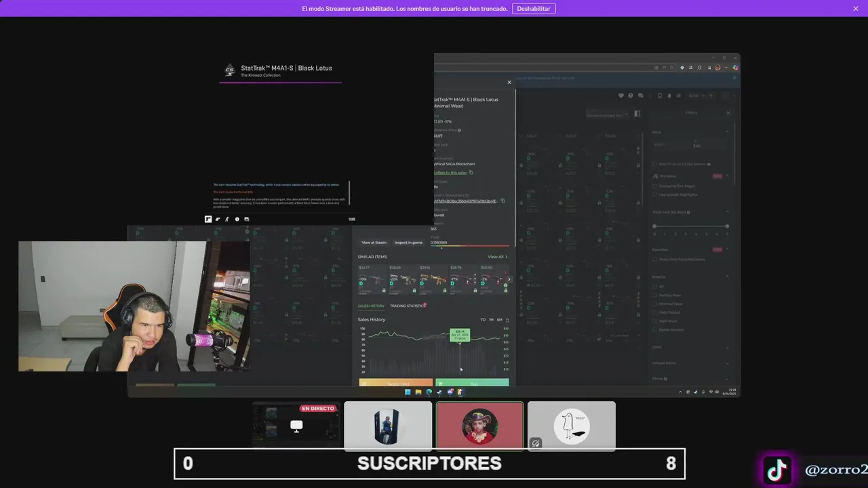Check the Field-Tested exterior checkbox
This screenshot has height=488, width=868.
pyautogui.click(x=655, y=312)
